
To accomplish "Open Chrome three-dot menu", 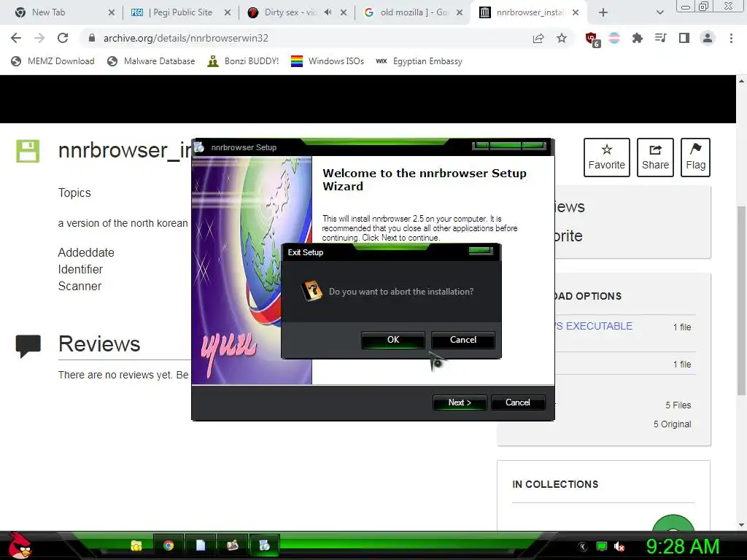I will [x=731, y=38].
